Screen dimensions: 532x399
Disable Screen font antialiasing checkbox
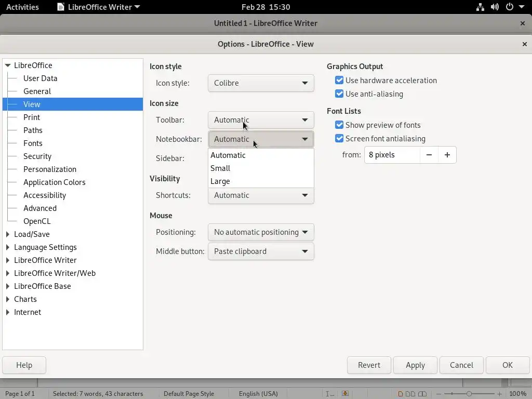point(339,138)
